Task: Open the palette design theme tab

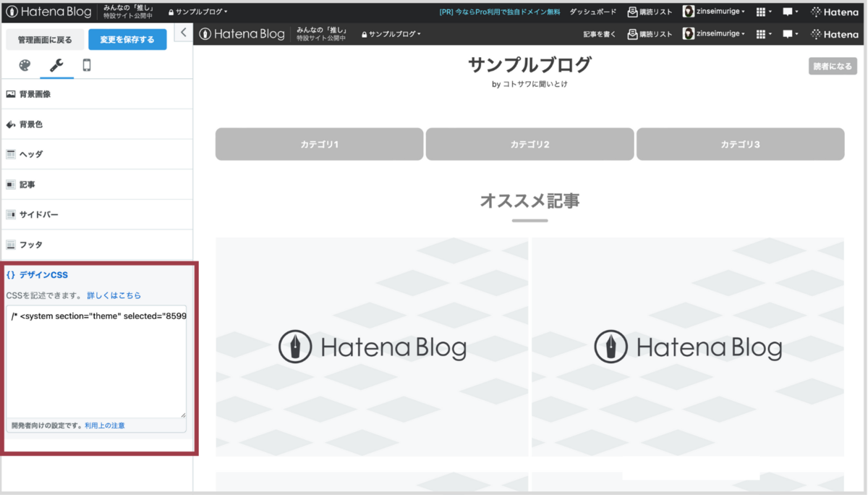Action: coord(25,66)
